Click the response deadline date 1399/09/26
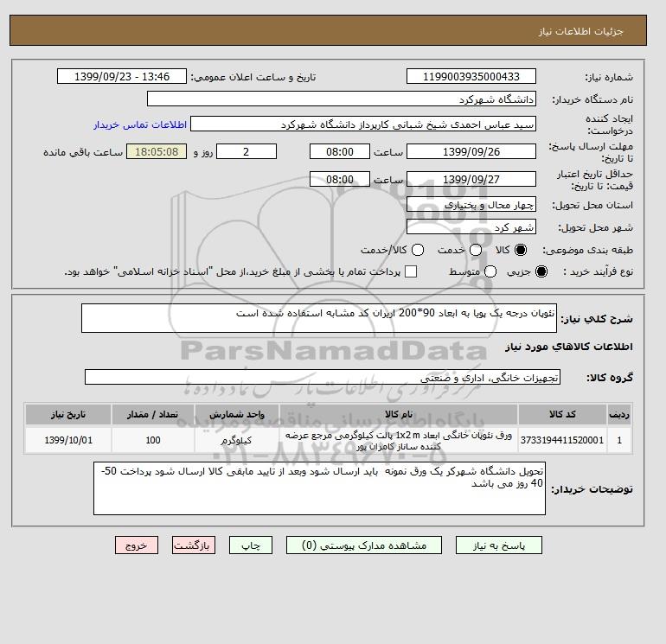Viewport: 666px width, 644px height. [x=471, y=151]
